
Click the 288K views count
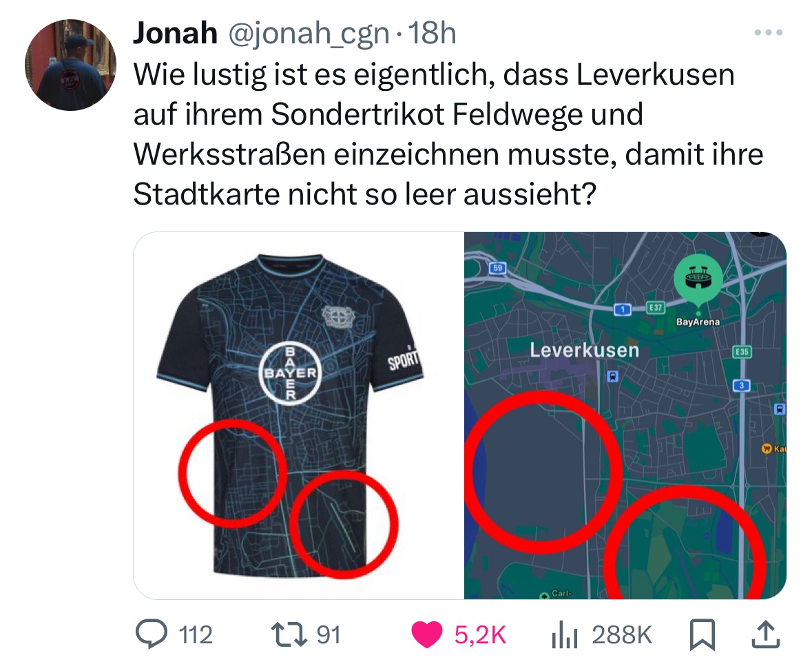[x=621, y=635]
